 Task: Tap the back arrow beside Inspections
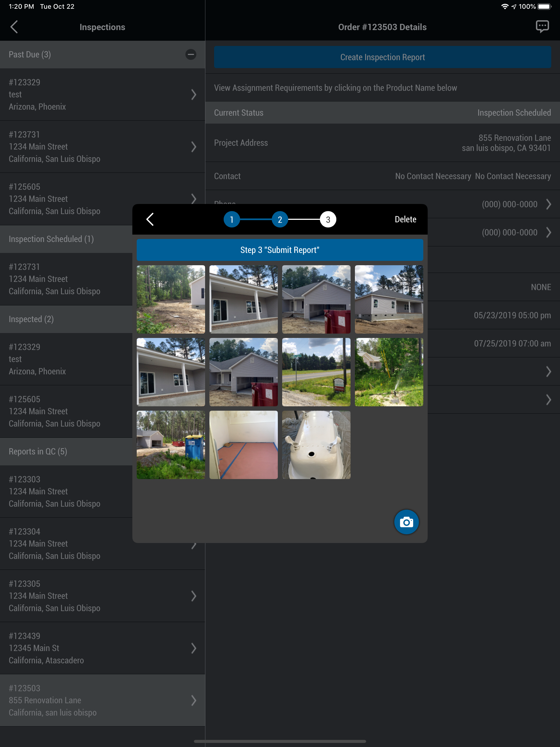pyautogui.click(x=14, y=27)
